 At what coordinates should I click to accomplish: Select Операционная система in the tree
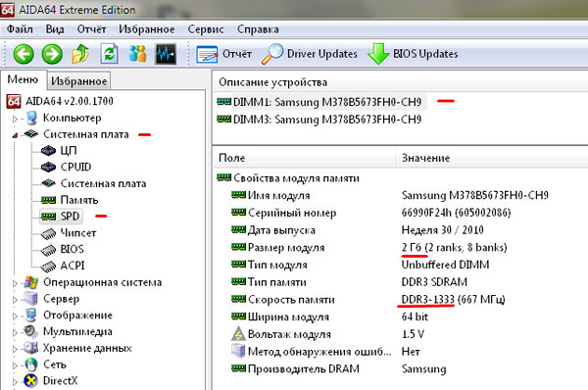click(93, 282)
